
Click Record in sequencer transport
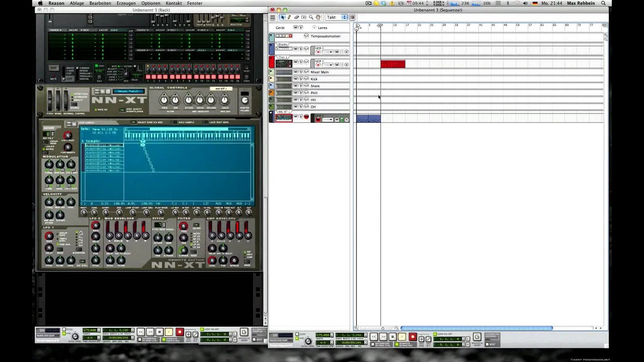[413, 337]
